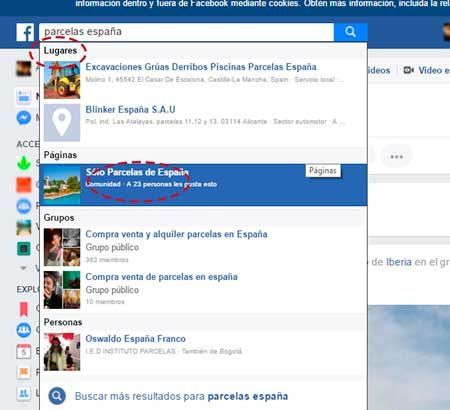Screen dimensions: 450x410
Task: Click the Messenger icon in left sidebar
Action: tap(24, 118)
